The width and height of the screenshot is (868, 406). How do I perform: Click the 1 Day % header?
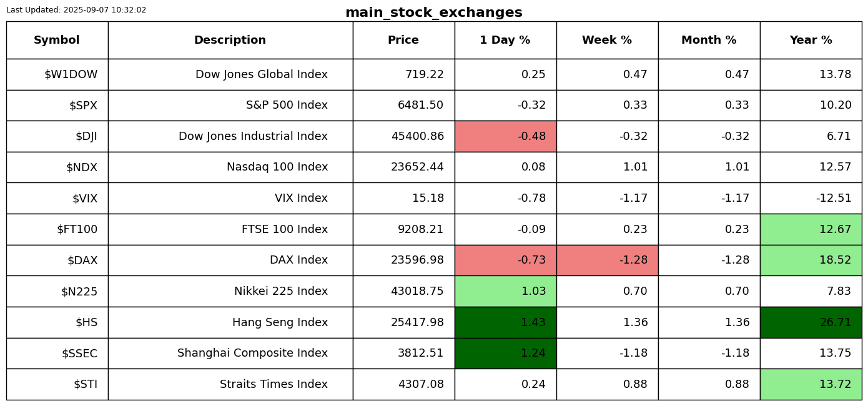[505, 40]
